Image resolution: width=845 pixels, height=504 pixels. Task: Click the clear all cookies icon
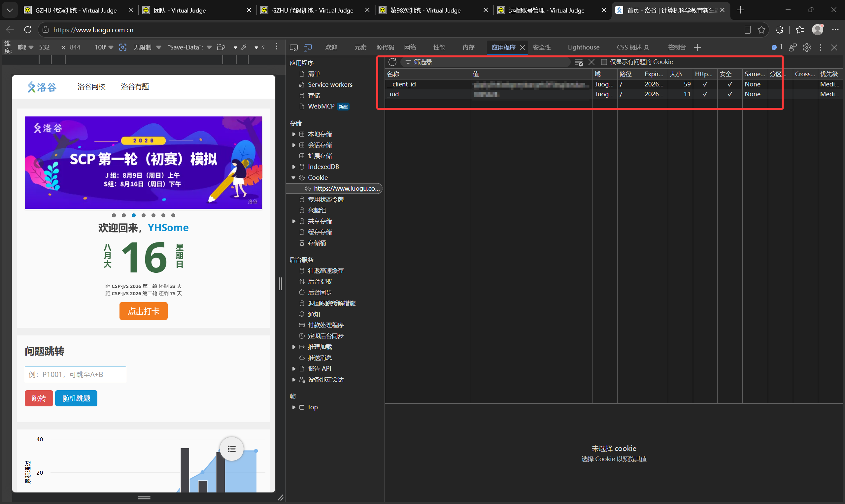point(578,62)
